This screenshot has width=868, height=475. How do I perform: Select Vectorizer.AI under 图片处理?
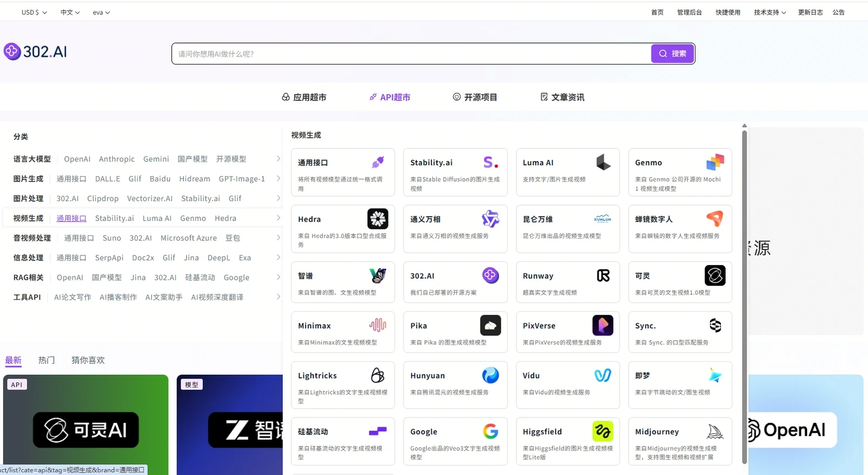pos(150,198)
